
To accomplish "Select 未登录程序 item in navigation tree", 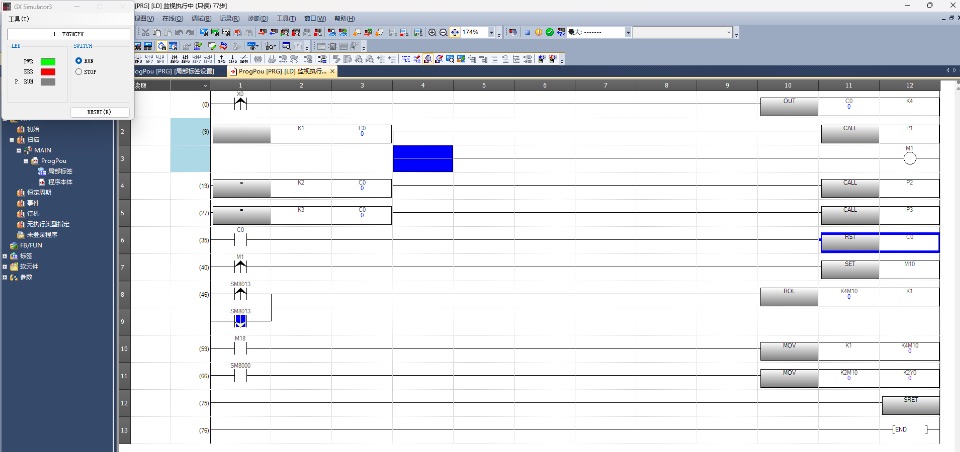I will click(41, 235).
